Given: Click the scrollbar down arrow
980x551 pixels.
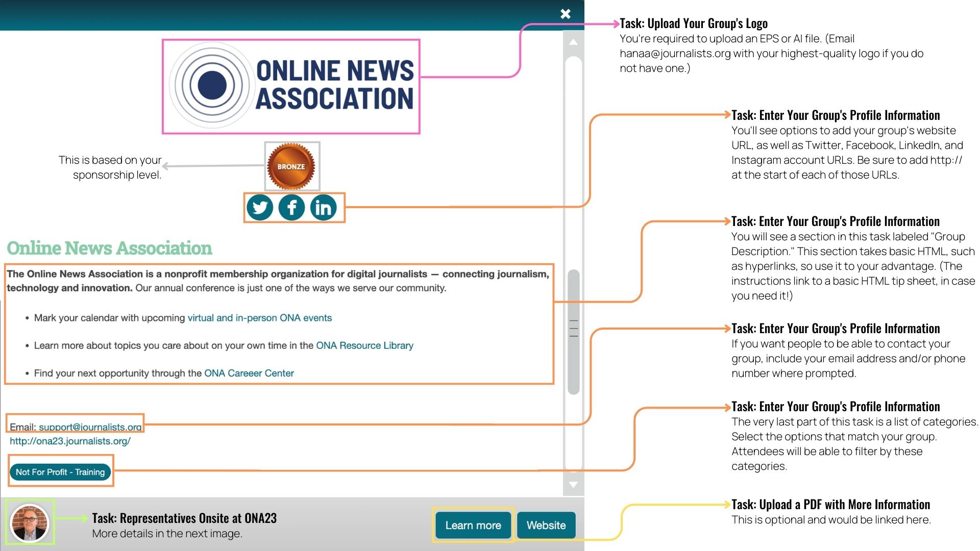Looking at the screenshot, I should [x=573, y=485].
